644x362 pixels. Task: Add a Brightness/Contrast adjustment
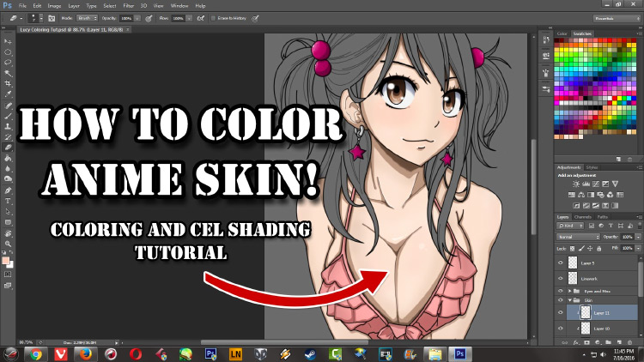point(576,184)
